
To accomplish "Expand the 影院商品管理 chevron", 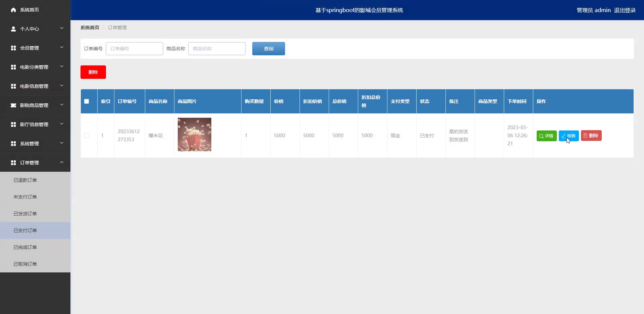I will coord(62,105).
